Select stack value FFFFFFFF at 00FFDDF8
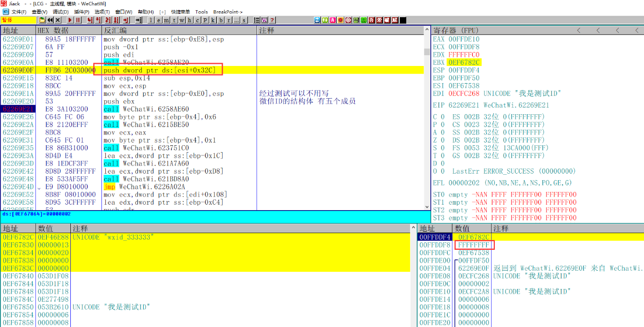 (x=474, y=245)
